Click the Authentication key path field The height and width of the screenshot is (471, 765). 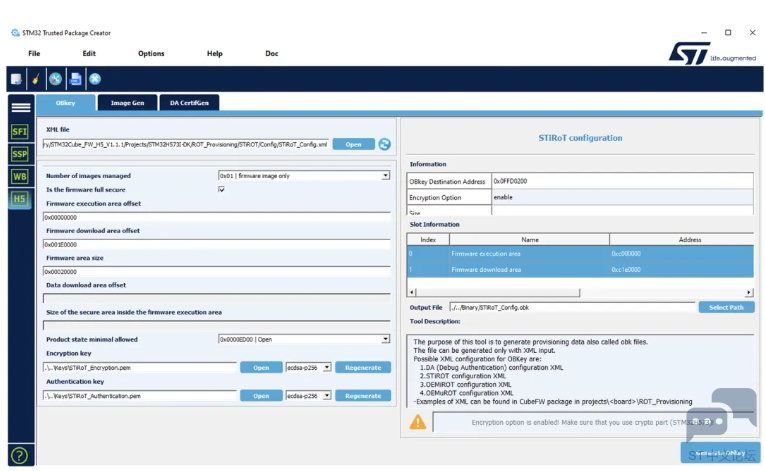pos(140,396)
